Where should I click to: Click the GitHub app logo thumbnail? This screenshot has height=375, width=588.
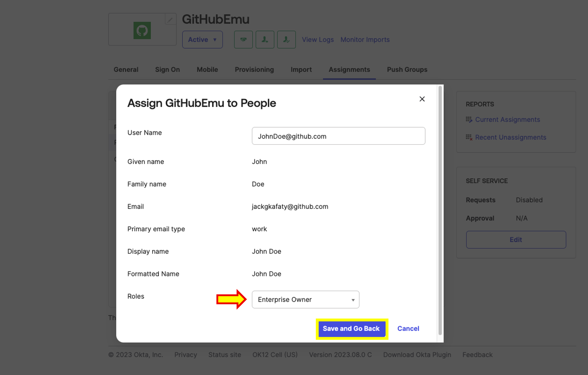142,30
